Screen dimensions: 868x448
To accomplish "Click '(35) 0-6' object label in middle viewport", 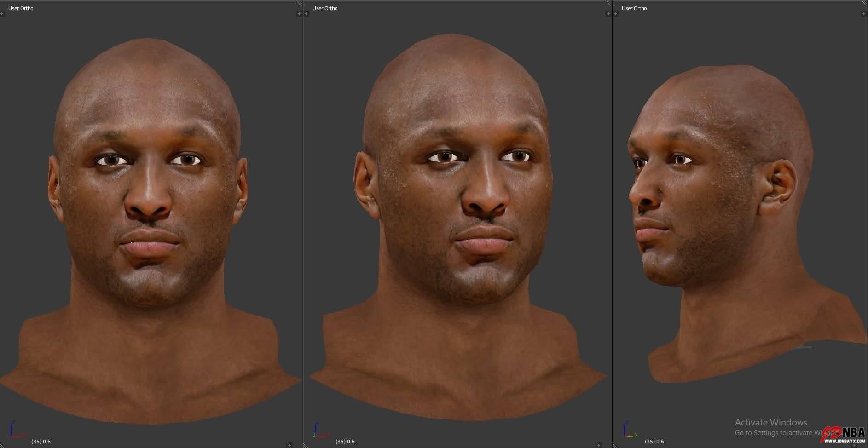I will tap(345, 442).
